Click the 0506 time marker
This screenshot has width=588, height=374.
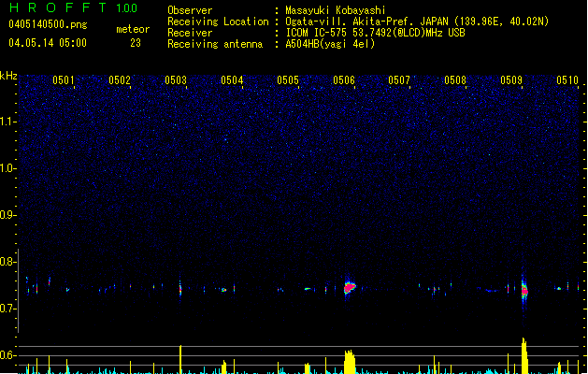344,80
